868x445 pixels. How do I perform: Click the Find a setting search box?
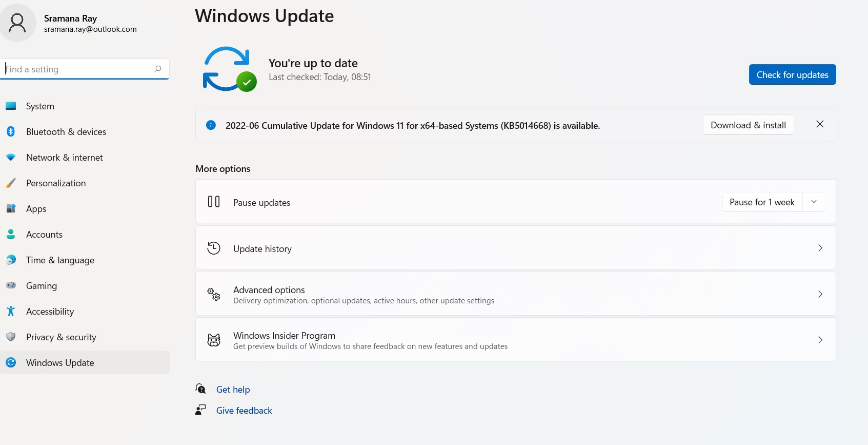point(85,69)
